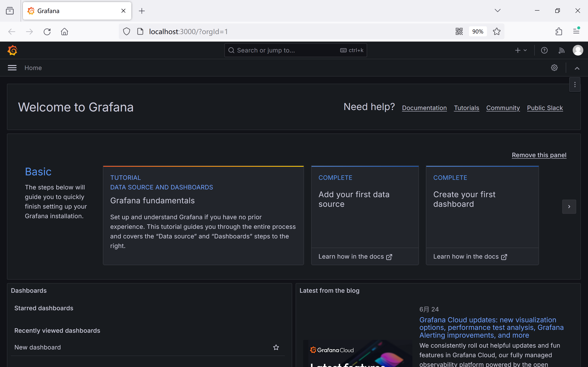588x367 pixels.
Task: Click the Grafana logo in header
Action: 12,50
